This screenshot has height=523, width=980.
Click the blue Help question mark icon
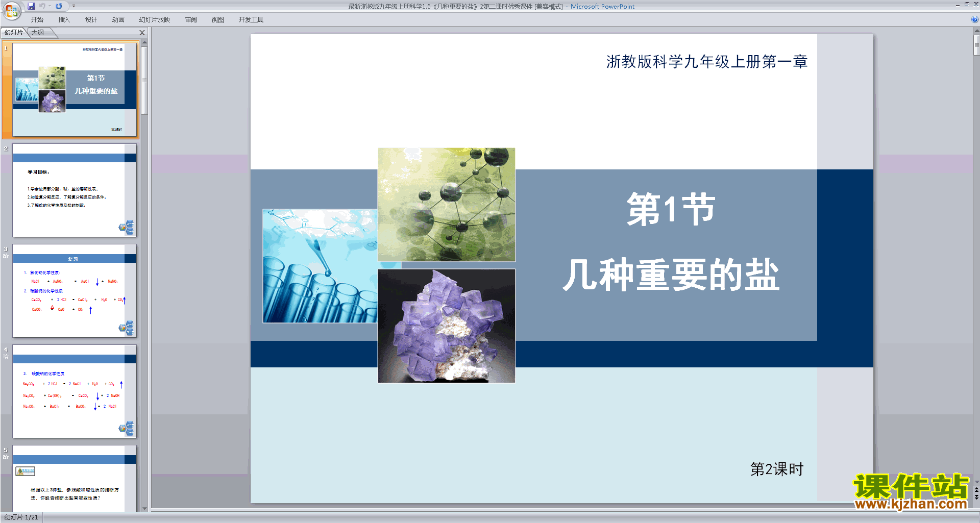(x=974, y=19)
